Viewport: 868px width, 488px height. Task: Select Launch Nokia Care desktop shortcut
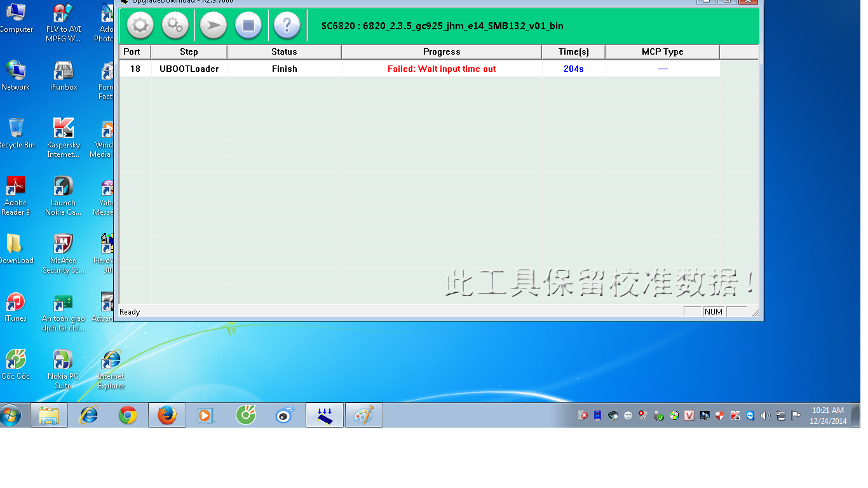pos(64,196)
